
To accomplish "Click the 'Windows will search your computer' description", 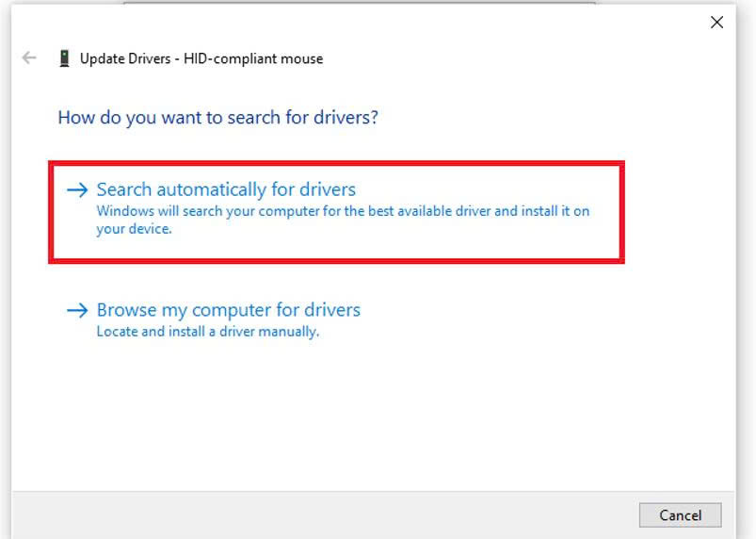I will [343, 211].
